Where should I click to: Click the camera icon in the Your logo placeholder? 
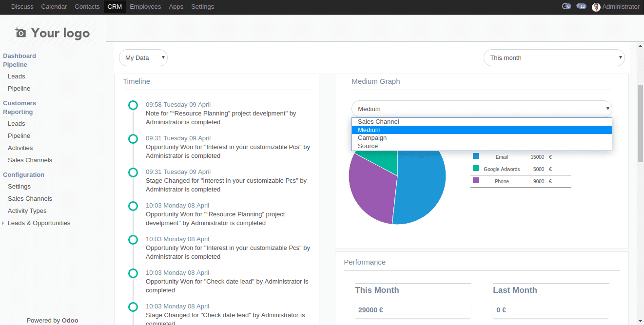(20, 33)
